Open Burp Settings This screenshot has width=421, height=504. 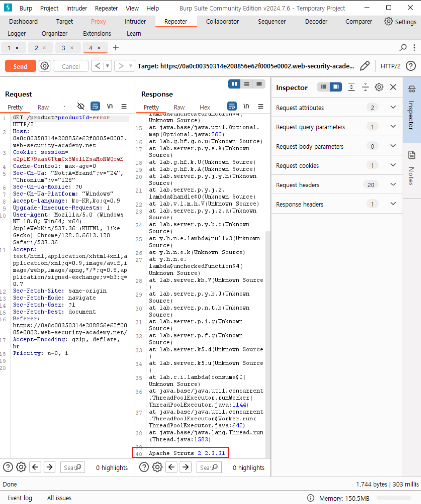[x=400, y=22]
